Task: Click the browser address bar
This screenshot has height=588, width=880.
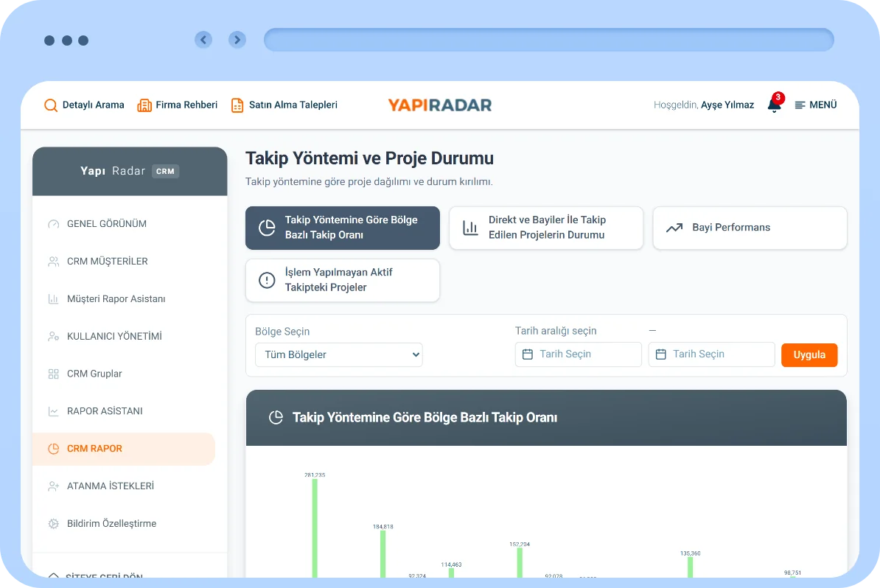Action: (x=548, y=40)
